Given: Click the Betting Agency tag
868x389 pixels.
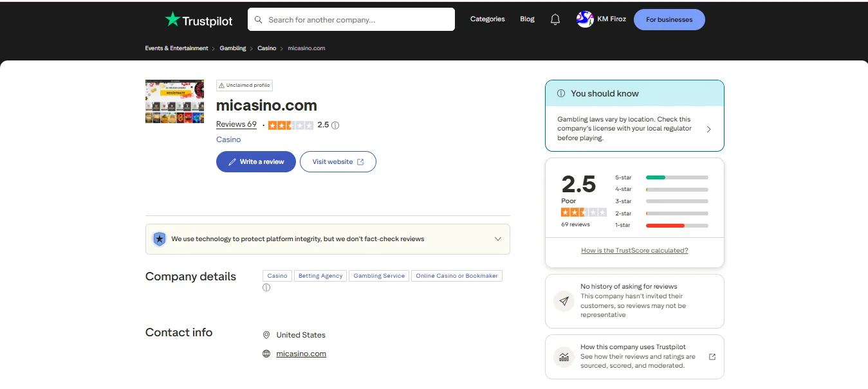Looking at the screenshot, I should point(320,276).
